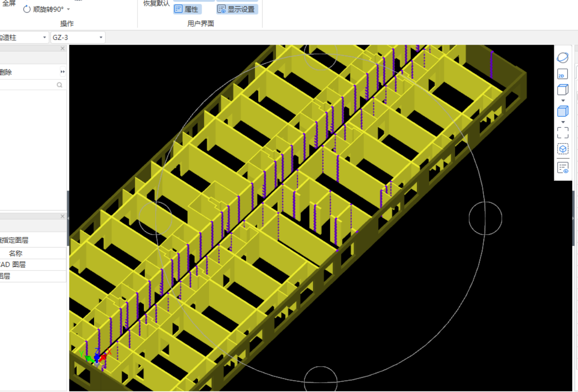Click the 指定图层 option text
The width and height of the screenshot is (578, 392).
(x=15, y=240)
